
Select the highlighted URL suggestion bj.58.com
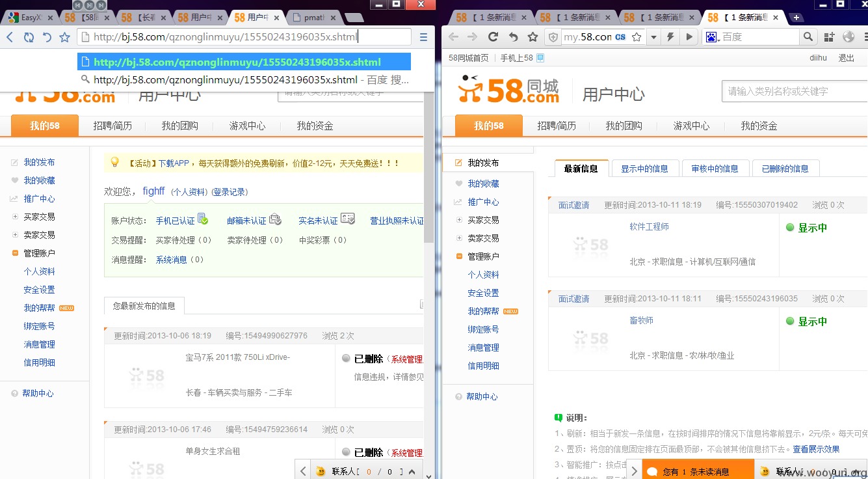coord(244,62)
